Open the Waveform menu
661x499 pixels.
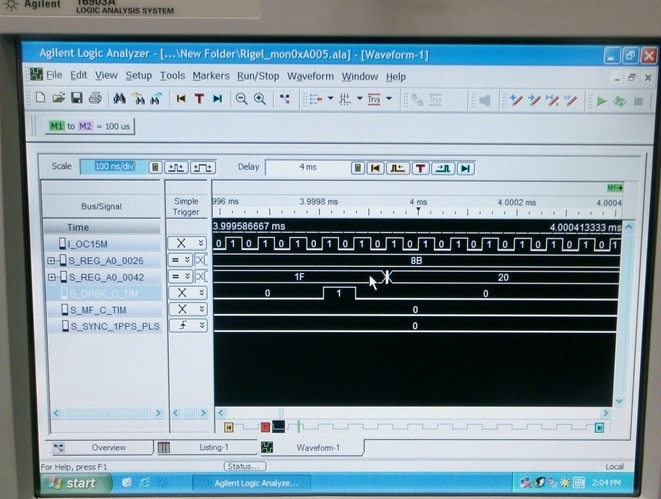click(x=310, y=76)
